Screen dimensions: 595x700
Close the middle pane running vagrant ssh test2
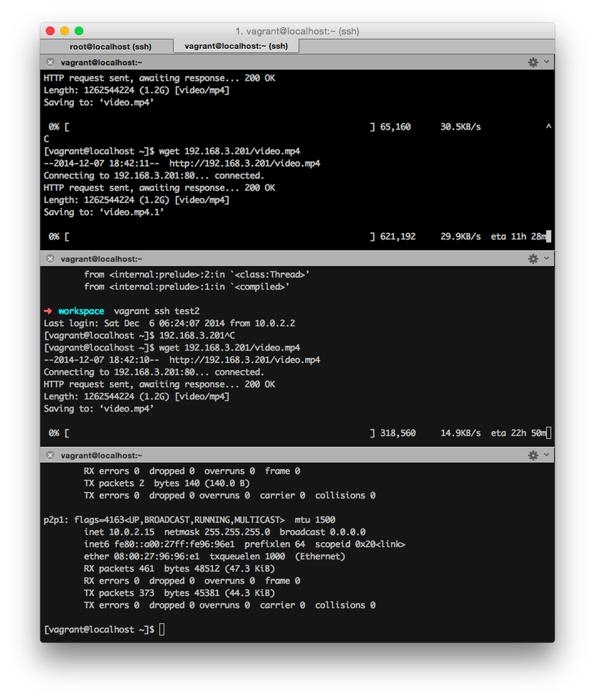point(50,259)
